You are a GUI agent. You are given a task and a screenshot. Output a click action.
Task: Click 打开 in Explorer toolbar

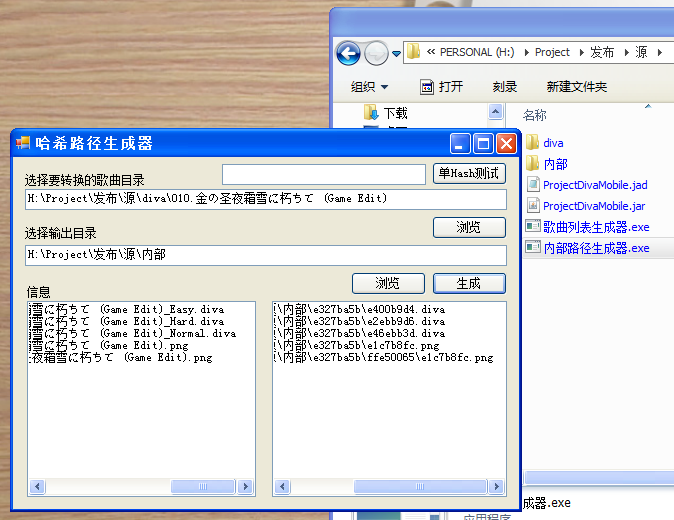click(441, 87)
